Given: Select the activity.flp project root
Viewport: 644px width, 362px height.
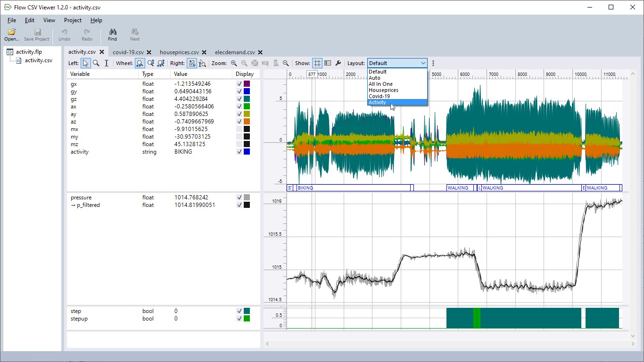Looking at the screenshot, I should pos(29,52).
